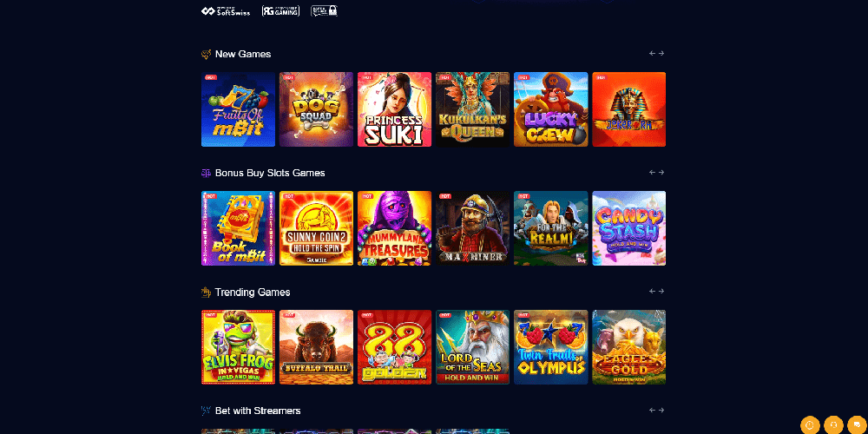Screen dimensions: 868x434
Task: Click the orange clock-shaped round button
Action: pyautogui.click(x=810, y=424)
